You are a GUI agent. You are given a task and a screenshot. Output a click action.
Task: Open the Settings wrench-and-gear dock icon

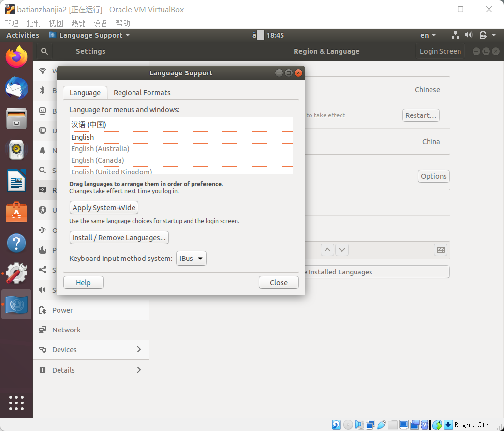tap(16, 273)
